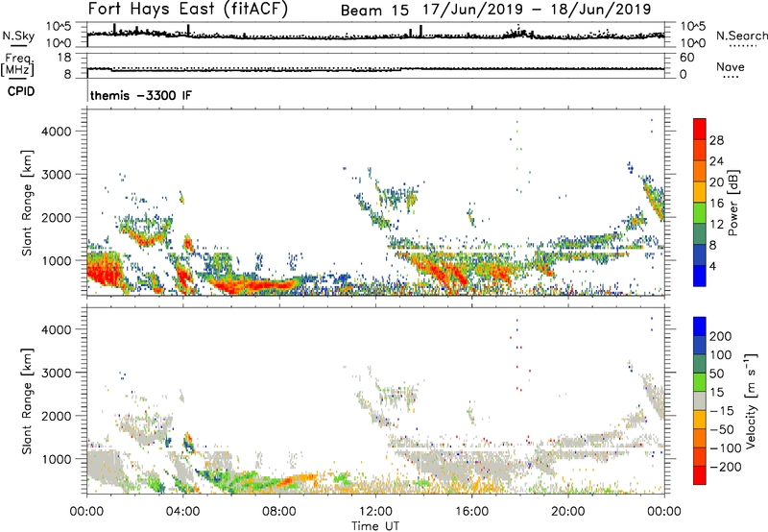Click 'Slant Range [km]' label of velocity panel
This screenshot has width=768, height=532.
(x=28, y=401)
